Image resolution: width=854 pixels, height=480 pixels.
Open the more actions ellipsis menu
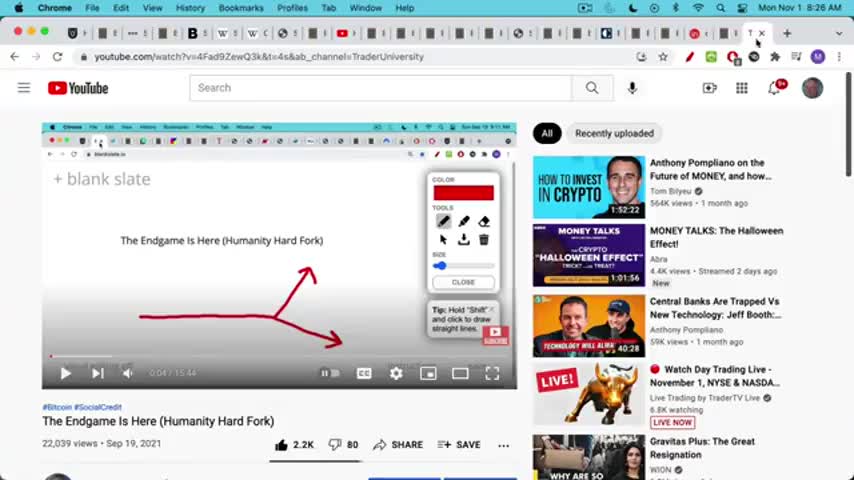pyautogui.click(x=503, y=445)
